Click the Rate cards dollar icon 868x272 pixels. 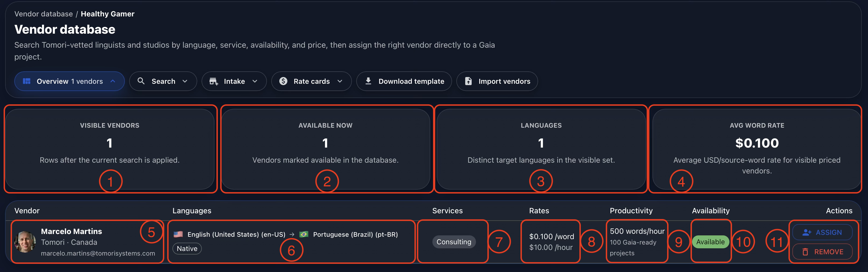(x=283, y=81)
